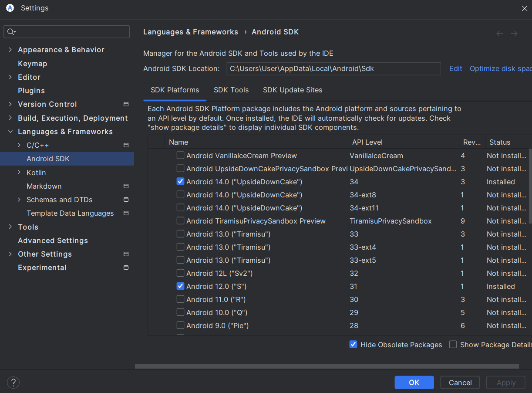
Task: Check Android TiramisuPrivacySandbox Preview checkbox
Action: pyautogui.click(x=180, y=221)
